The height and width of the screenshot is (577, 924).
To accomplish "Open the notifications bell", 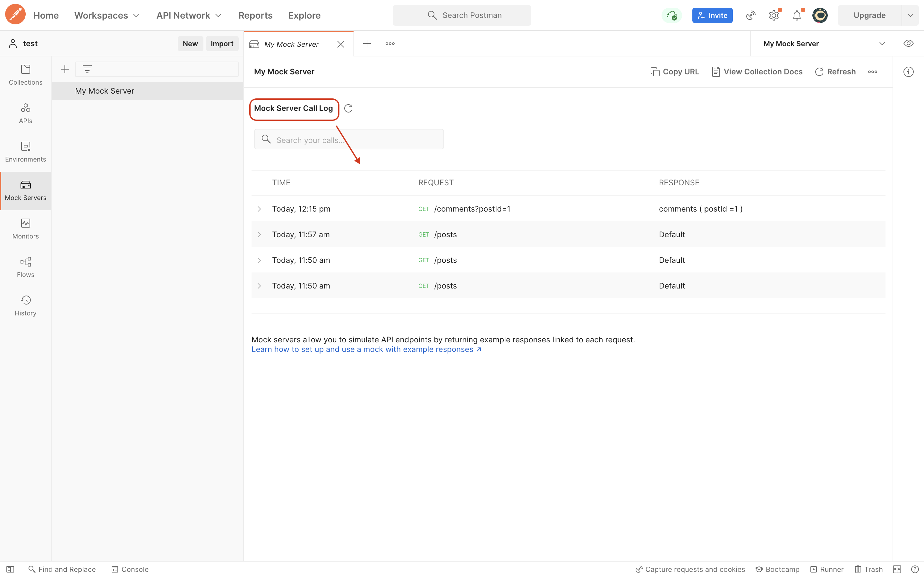I will (x=797, y=16).
